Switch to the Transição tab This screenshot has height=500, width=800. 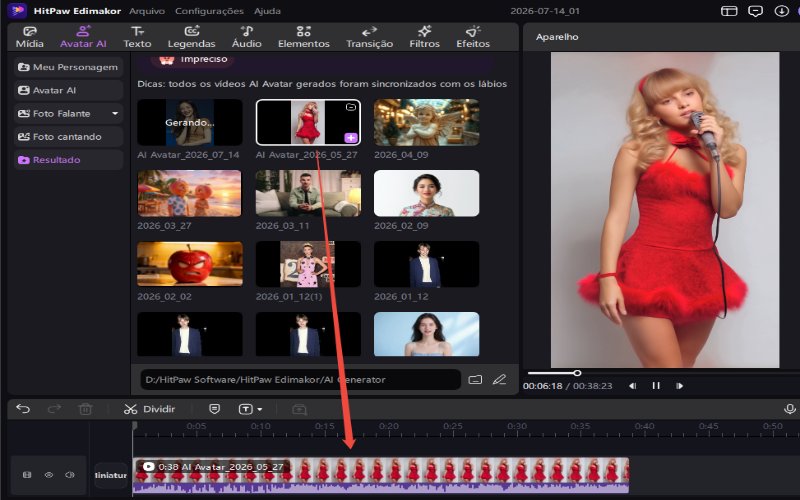[x=369, y=37]
